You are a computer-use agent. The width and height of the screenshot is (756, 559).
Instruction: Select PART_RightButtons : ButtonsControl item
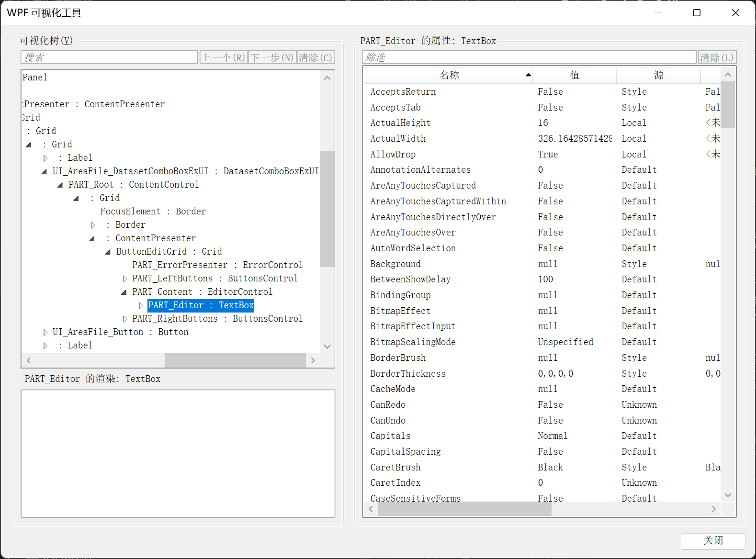[217, 319]
